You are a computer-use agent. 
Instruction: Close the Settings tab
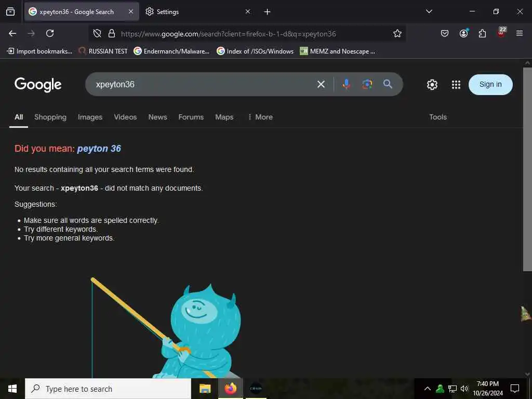click(x=248, y=11)
